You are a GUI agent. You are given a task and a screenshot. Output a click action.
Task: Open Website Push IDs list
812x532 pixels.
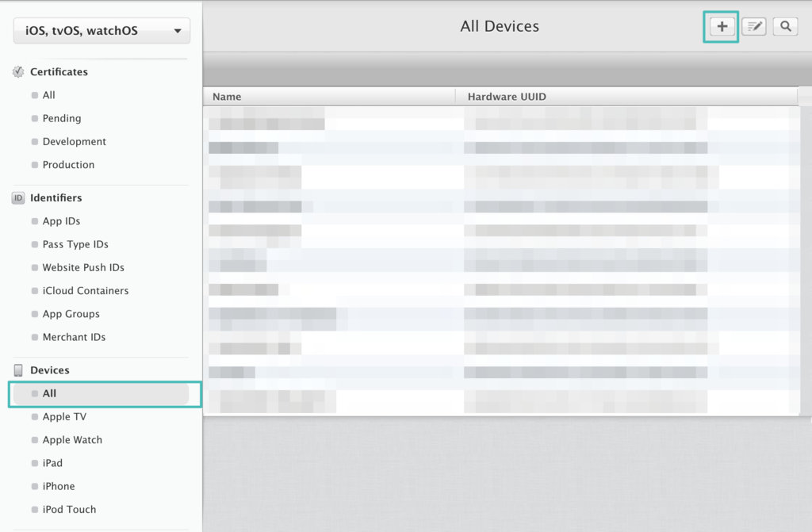[82, 268]
